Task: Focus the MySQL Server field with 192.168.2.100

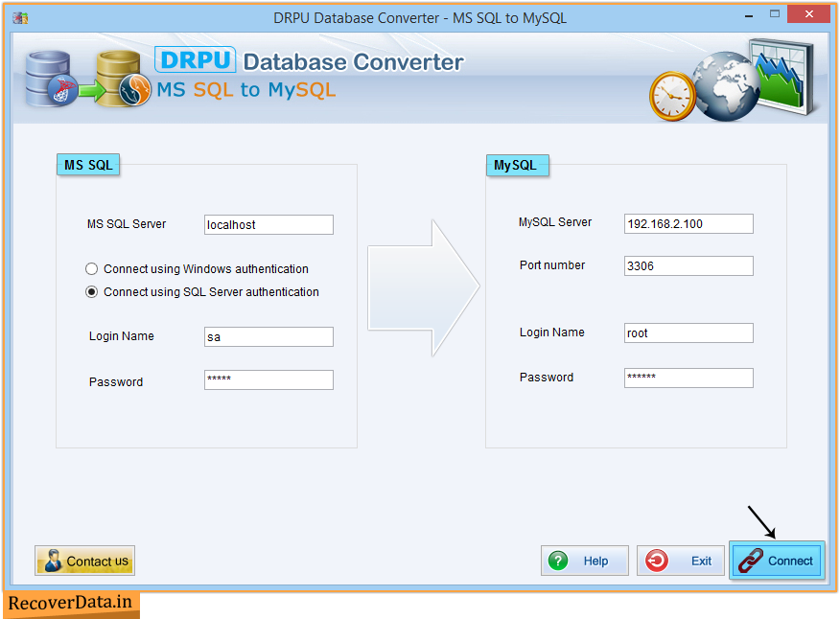Action: (x=688, y=224)
